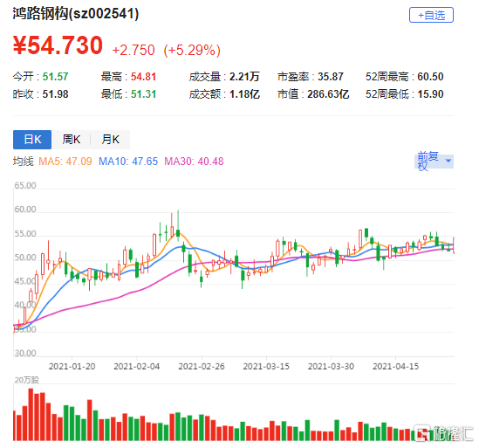This screenshot has height=448, width=479.
Task: Switch to 月K monthly chart tab
Action: click(x=110, y=140)
